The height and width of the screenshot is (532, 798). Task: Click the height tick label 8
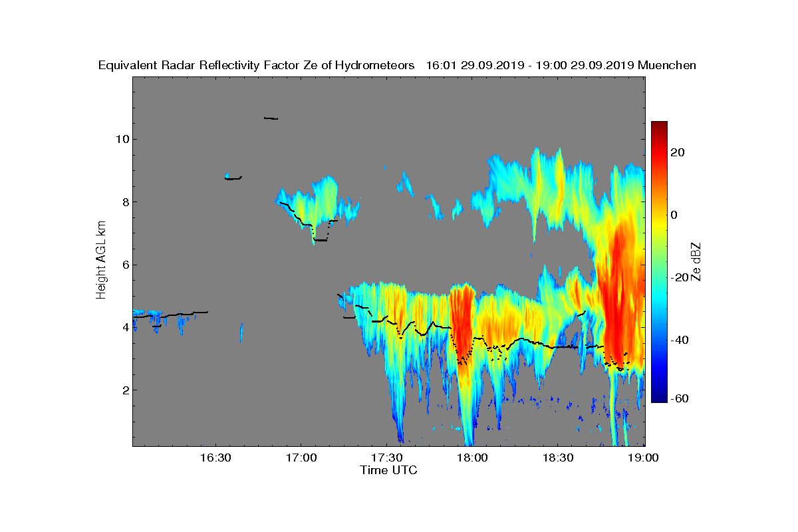[x=125, y=202]
